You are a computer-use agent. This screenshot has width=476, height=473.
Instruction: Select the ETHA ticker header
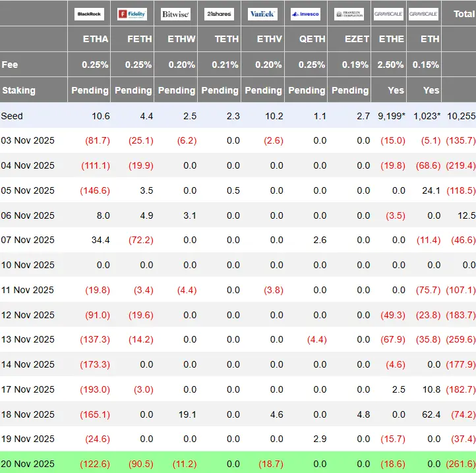coord(96,39)
